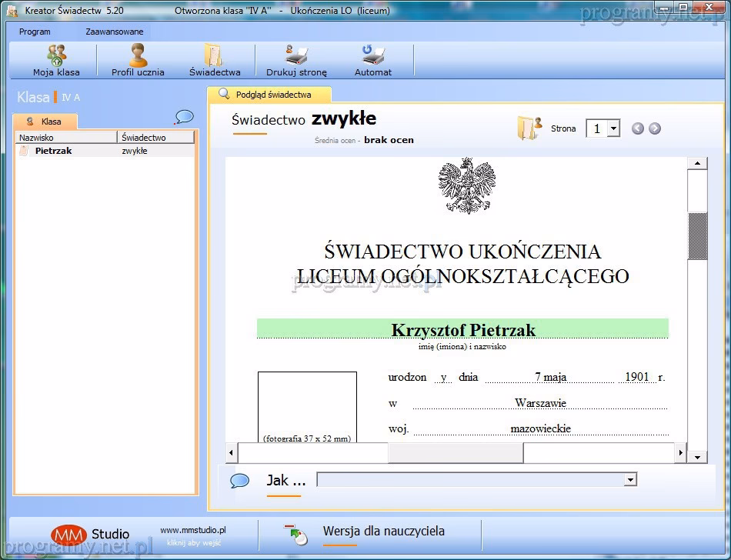Go to next certificate page arrow

(655, 128)
